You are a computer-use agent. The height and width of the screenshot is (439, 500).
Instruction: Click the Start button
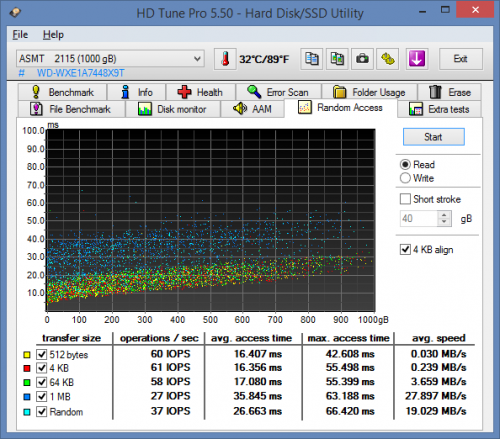pyautogui.click(x=433, y=137)
